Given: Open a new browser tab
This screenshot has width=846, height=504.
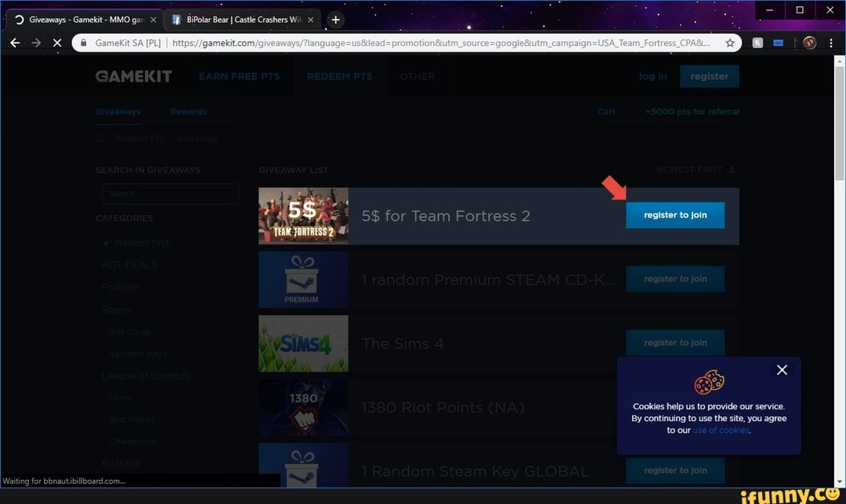Looking at the screenshot, I should [335, 19].
